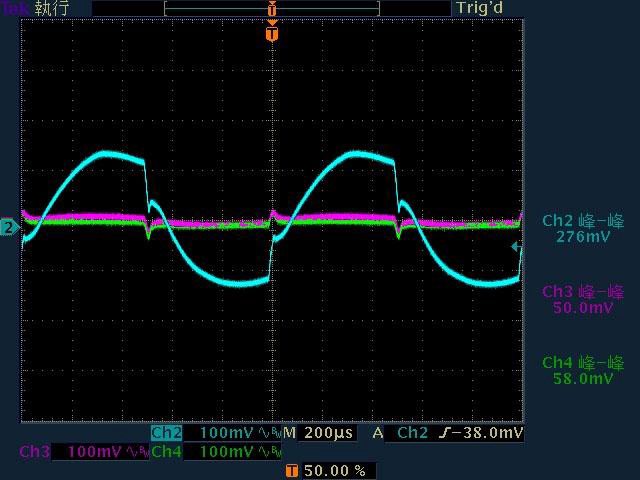Click the orange T icon beside 50.00 %
This screenshot has height=480, width=640.
pos(291,470)
